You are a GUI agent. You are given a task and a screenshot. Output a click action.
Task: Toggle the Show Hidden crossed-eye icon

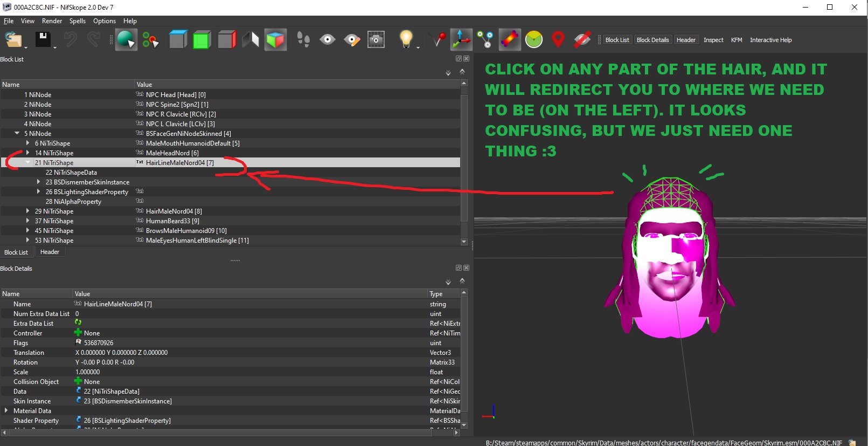582,40
